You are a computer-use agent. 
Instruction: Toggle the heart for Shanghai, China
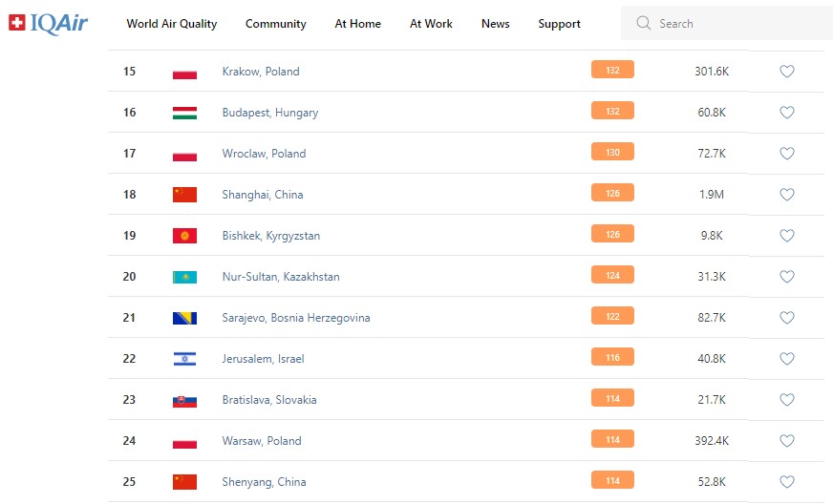click(787, 195)
